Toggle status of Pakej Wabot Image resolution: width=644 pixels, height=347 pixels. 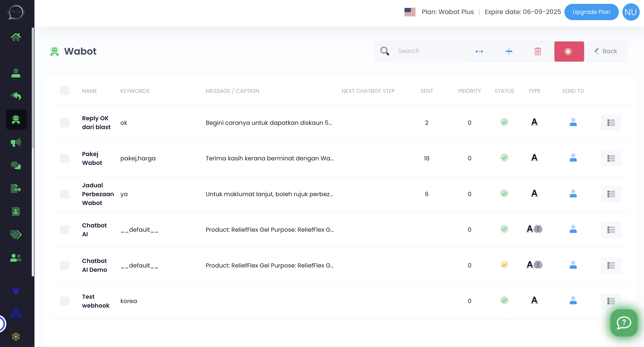504,158
